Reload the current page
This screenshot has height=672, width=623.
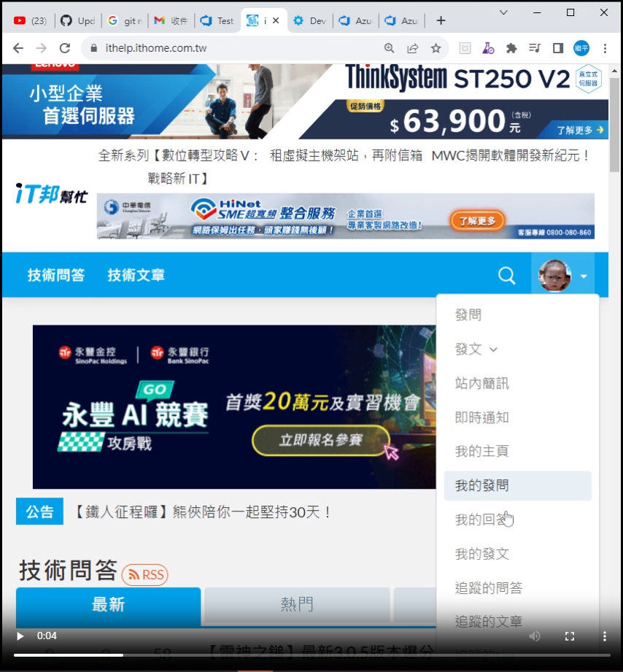(x=65, y=48)
